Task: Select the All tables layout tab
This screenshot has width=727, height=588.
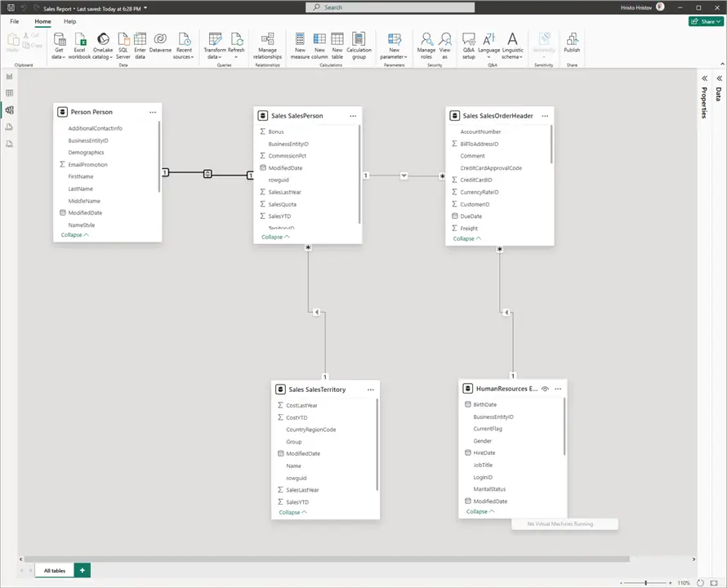Action: [55, 570]
